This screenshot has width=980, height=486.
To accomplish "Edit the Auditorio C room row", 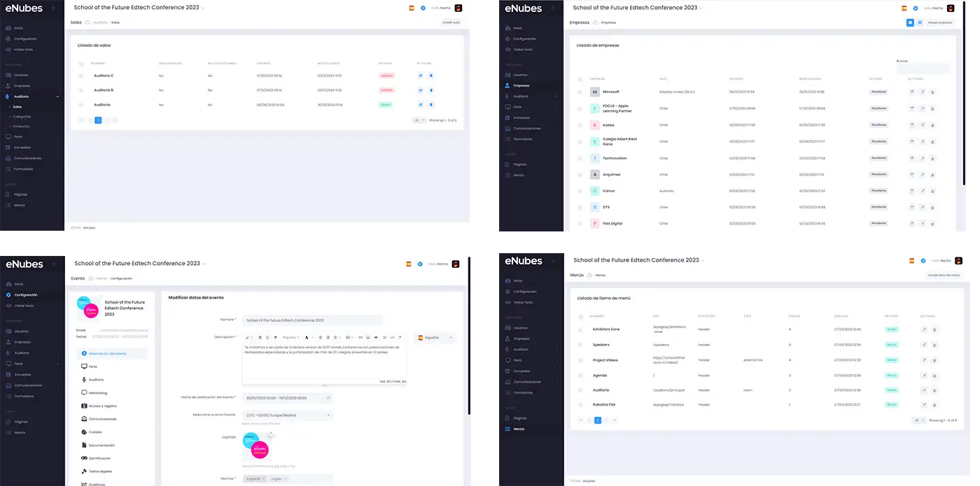I will (x=421, y=76).
